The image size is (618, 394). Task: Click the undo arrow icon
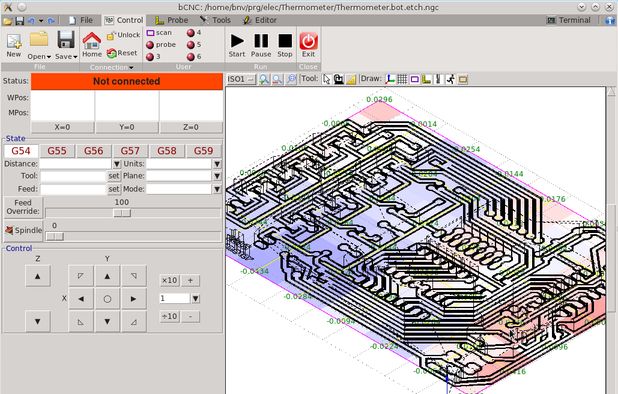click(32, 20)
